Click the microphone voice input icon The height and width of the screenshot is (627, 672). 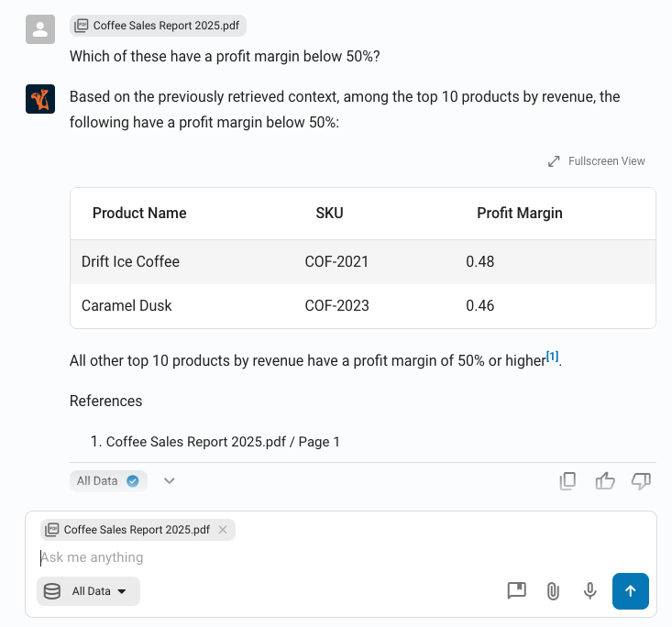pos(590,591)
